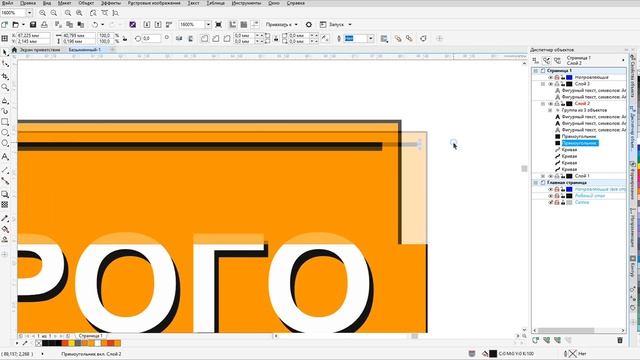The image size is (640, 360).
Task: Click the Options gear icon in toolbar
Action: click(x=309, y=25)
